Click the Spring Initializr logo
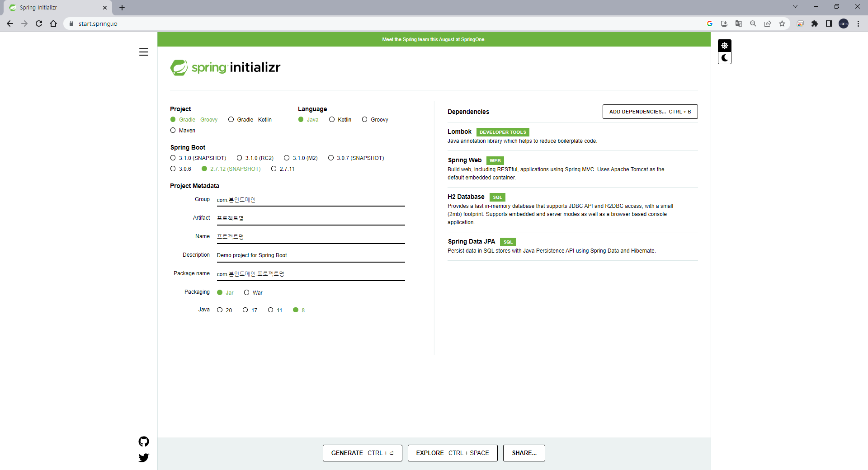This screenshot has height=470, width=868. point(225,67)
